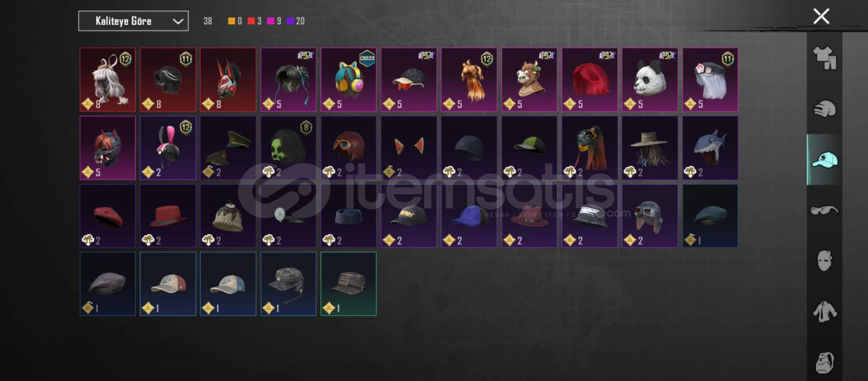Open the outfit sets category icon
The image size is (868, 381).
point(824,58)
